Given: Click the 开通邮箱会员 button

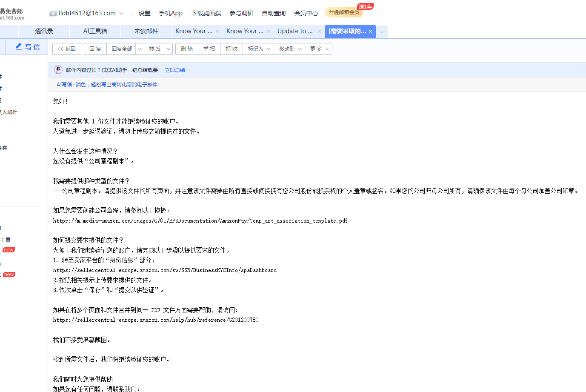Looking at the screenshot, I should coord(343,12).
